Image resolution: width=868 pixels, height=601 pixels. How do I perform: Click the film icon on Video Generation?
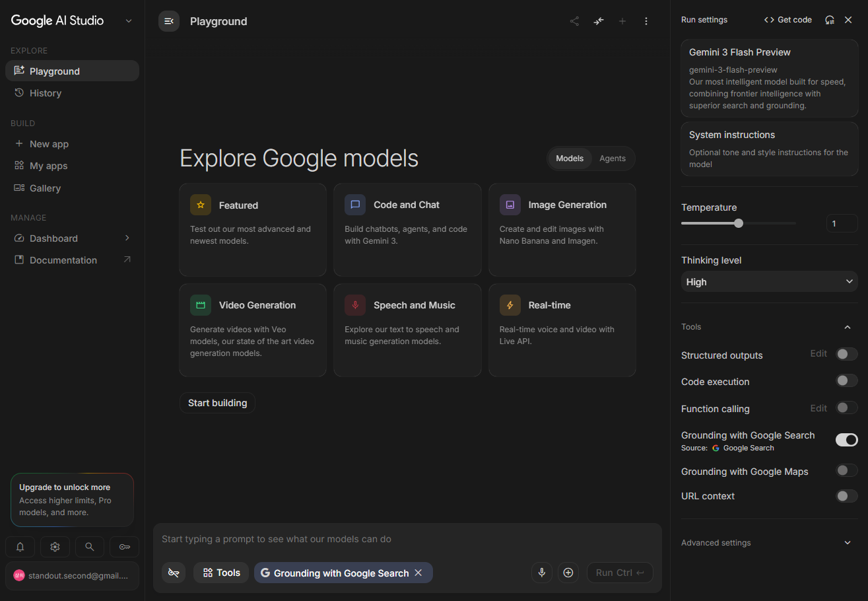pos(201,305)
